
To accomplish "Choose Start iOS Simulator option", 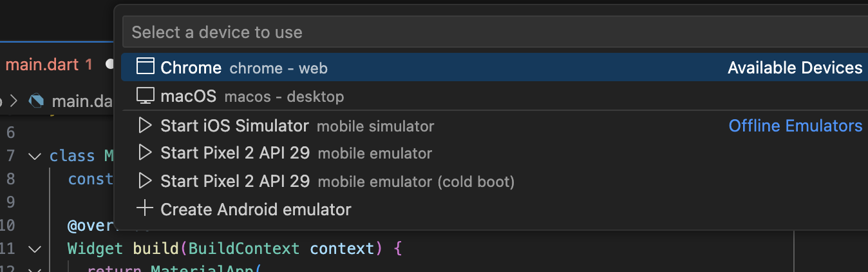I will [494, 125].
